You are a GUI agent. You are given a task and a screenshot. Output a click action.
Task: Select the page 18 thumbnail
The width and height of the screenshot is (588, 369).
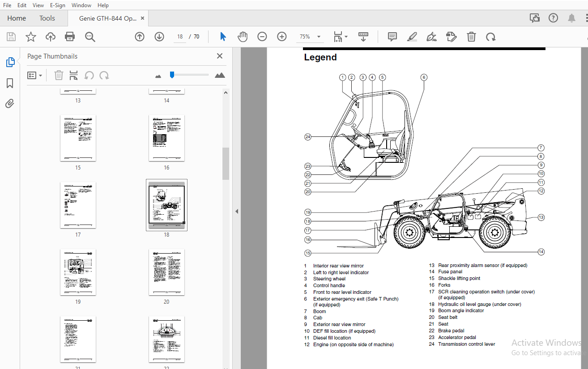click(166, 205)
